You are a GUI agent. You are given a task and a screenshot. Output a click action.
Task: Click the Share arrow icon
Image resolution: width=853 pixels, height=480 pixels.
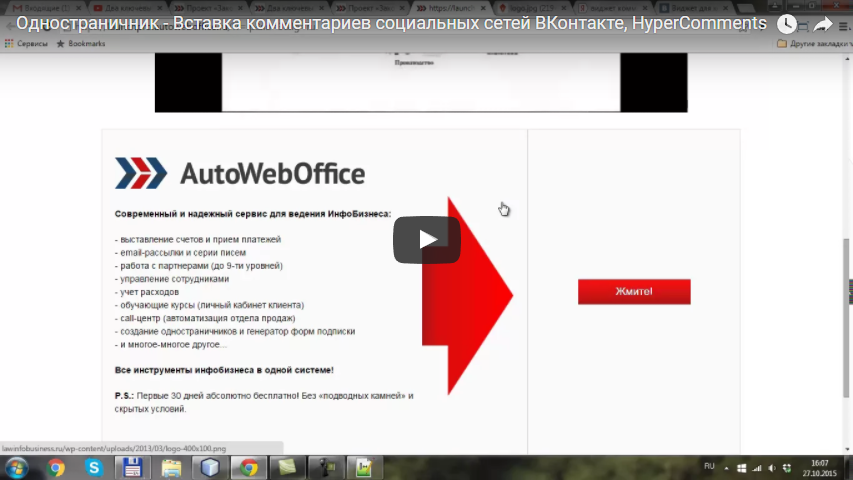coord(823,24)
